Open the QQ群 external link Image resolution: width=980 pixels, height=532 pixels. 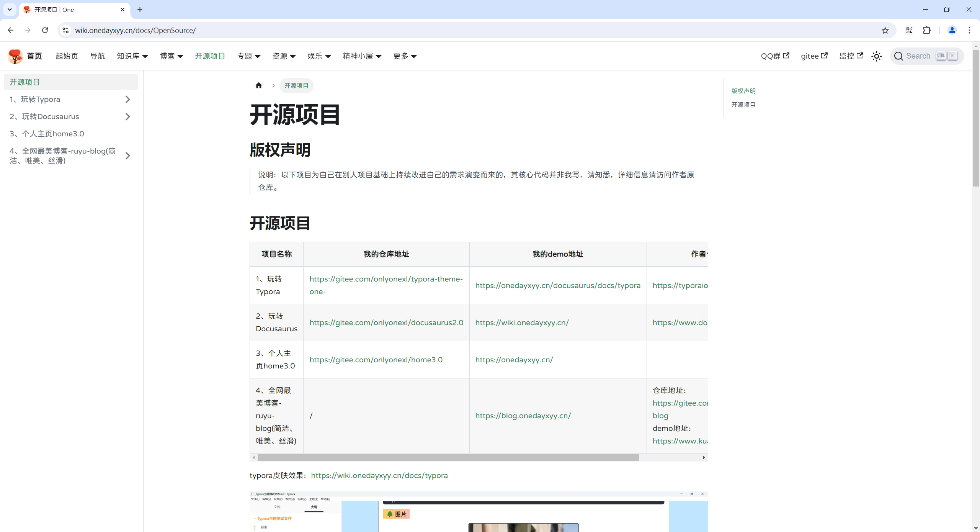(775, 56)
